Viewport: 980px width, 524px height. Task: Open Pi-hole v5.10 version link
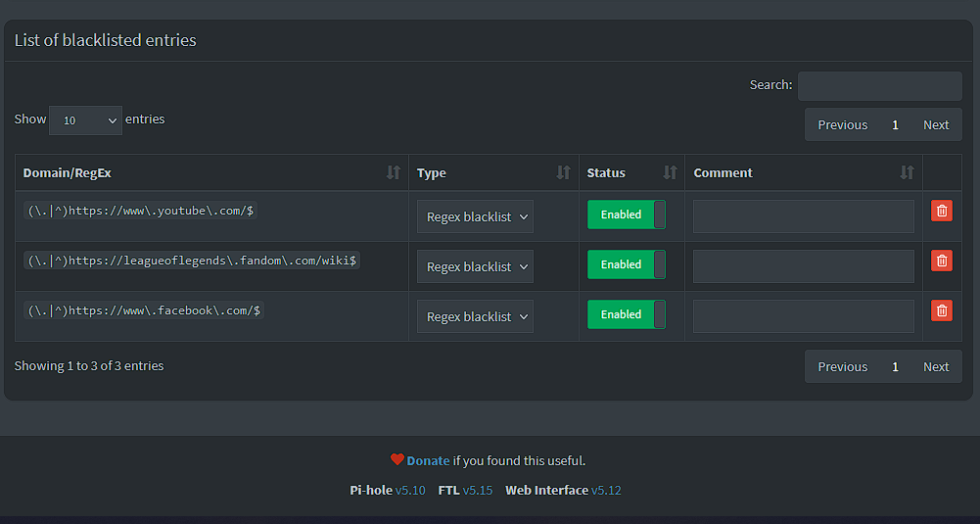[x=410, y=490]
